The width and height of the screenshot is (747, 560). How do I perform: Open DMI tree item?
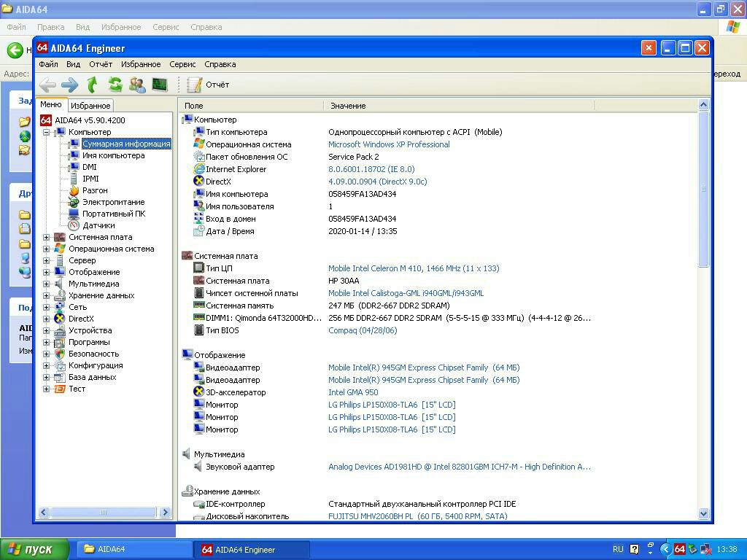click(x=90, y=167)
